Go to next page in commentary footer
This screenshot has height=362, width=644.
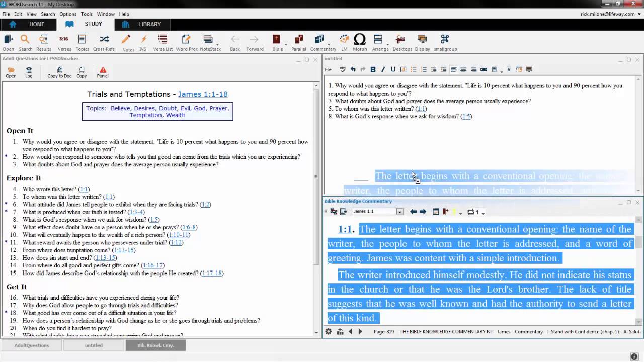(360, 332)
